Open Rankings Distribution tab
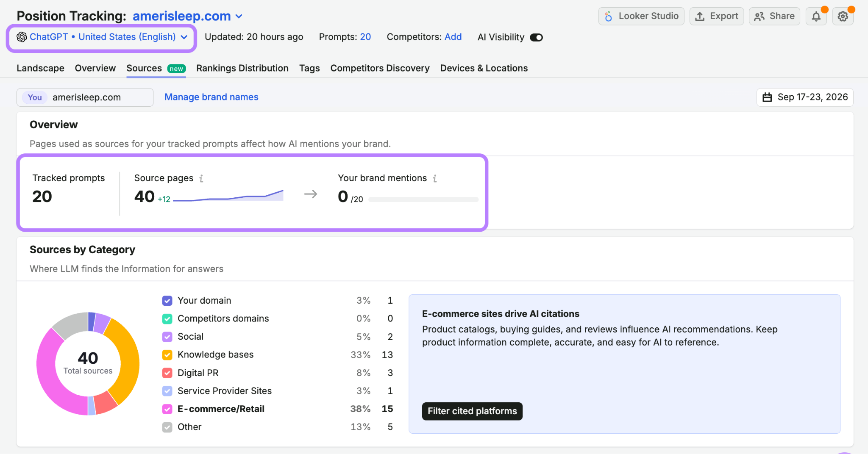 tap(242, 68)
